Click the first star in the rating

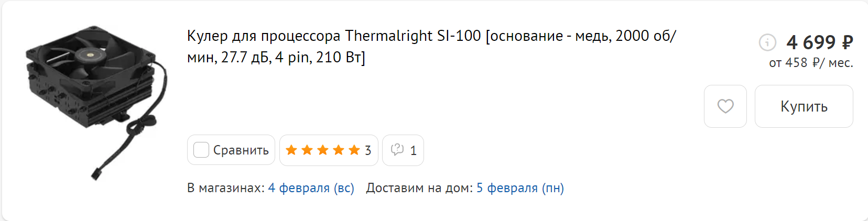291,150
